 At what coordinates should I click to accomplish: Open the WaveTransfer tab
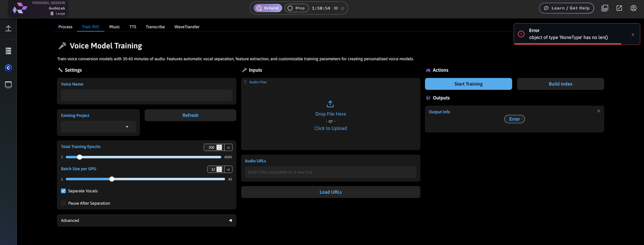187,27
